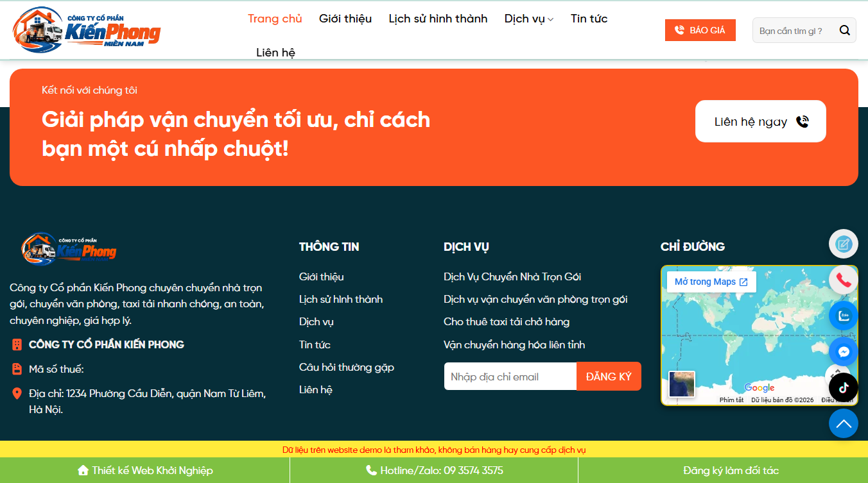Screen dimensions: 868x483
Task: Click the document icon beside Mã số thuế
Action: click(x=17, y=369)
